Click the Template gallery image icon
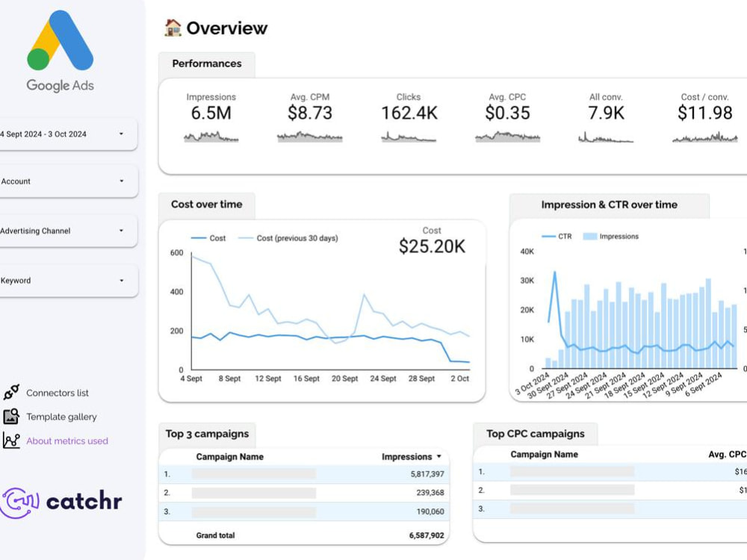 tap(11, 416)
